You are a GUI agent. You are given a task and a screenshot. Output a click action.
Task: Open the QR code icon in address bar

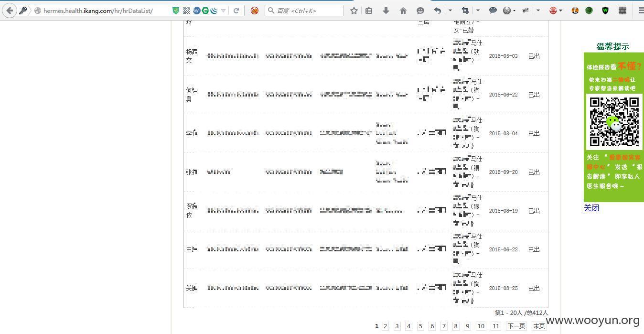coord(186,10)
